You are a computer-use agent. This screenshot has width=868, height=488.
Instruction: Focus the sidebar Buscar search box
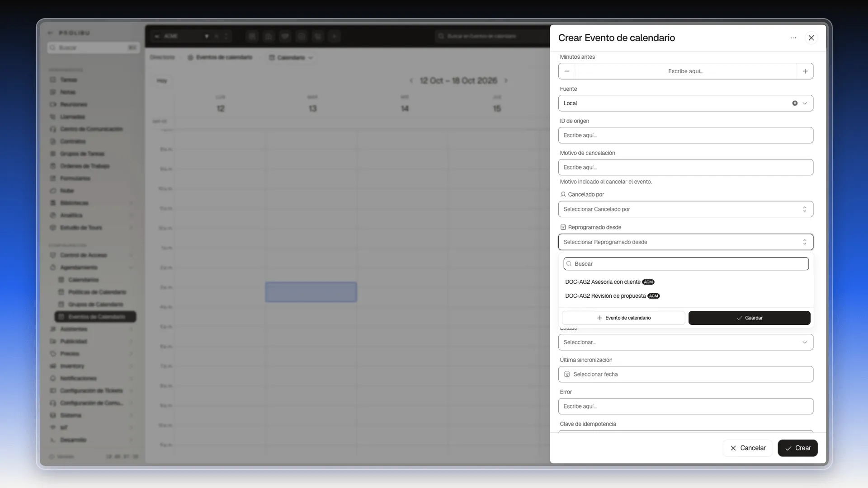click(93, 47)
